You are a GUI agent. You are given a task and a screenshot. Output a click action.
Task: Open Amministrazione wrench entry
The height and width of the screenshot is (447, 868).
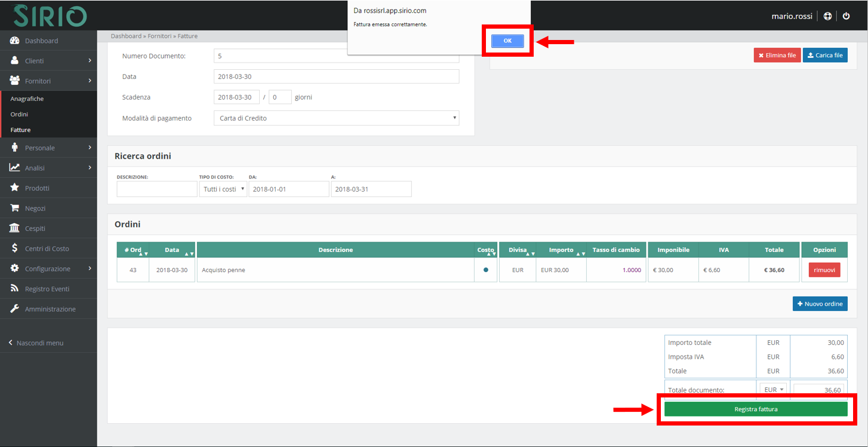tap(50, 309)
